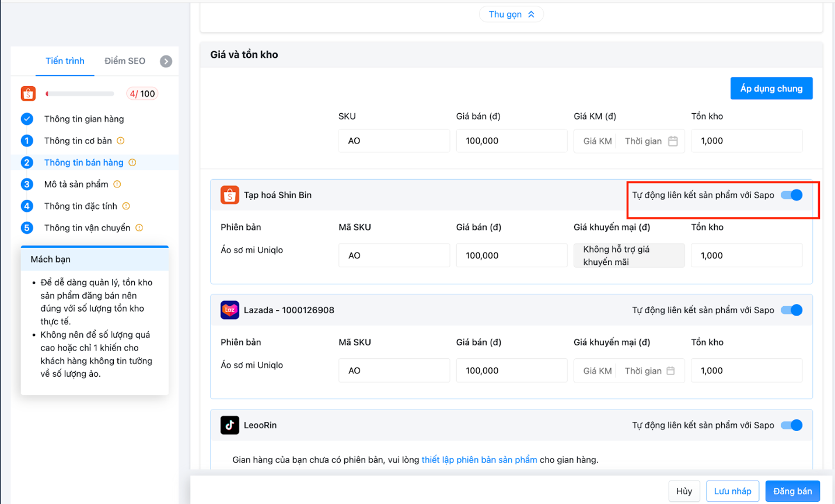The image size is (835, 504).
Task: Click the Lazada store logo icon
Action: 230,310
